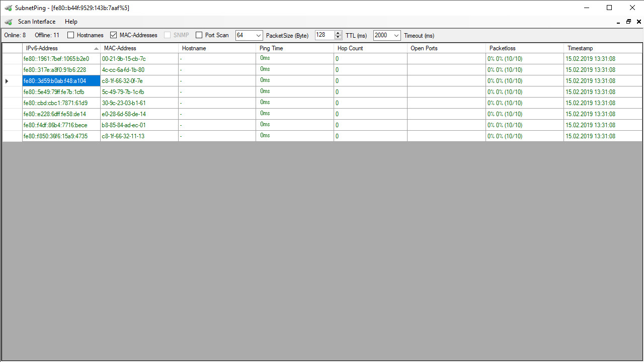
Task: Minimize the inner scan window via the MDI minimize icon
Action: pyautogui.click(x=618, y=22)
